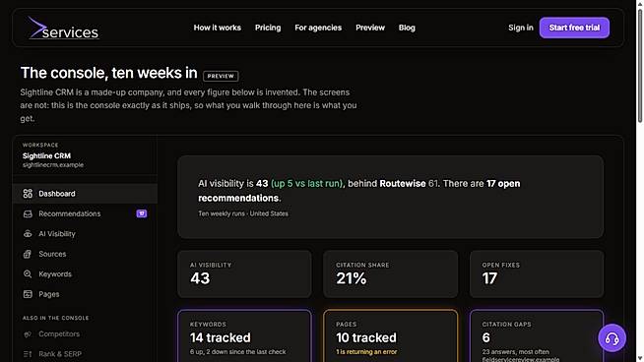
Task: Click '17 open recommendations' text
Action: pyautogui.click(x=359, y=191)
